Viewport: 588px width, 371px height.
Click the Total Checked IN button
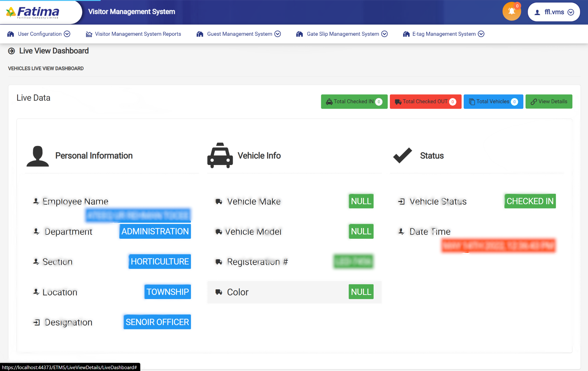click(354, 102)
